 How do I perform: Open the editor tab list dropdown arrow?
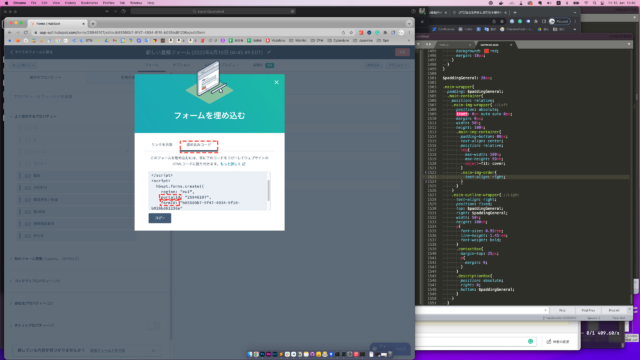tap(629, 44)
